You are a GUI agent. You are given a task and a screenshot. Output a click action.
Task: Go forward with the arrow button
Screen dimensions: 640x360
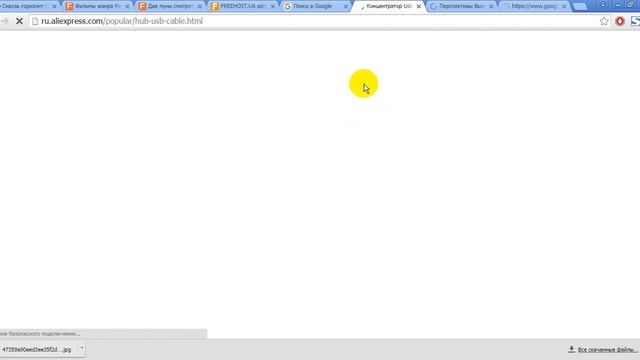4,21
